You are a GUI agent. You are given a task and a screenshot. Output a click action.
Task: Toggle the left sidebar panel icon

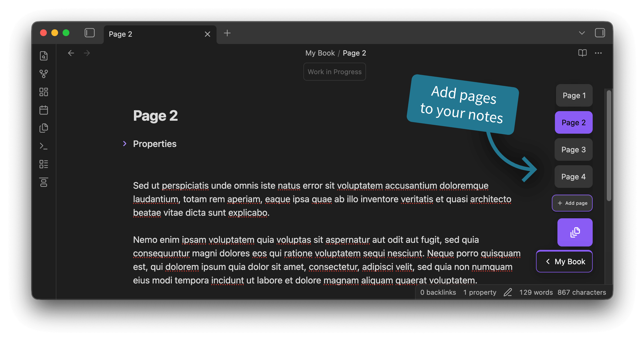90,33
